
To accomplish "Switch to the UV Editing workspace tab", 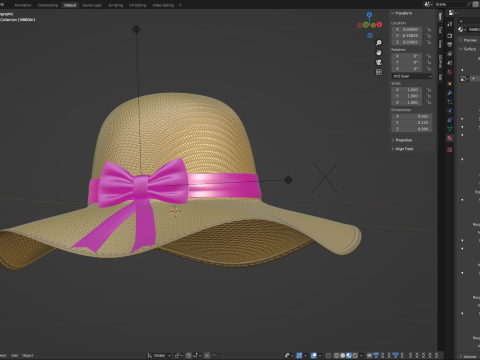I will (x=138, y=5).
